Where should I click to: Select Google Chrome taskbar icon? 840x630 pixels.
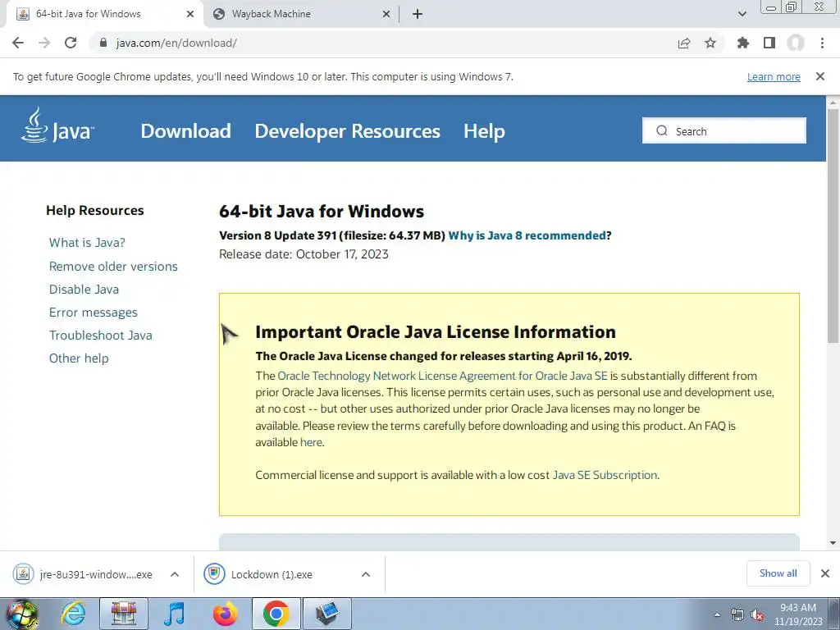click(276, 614)
